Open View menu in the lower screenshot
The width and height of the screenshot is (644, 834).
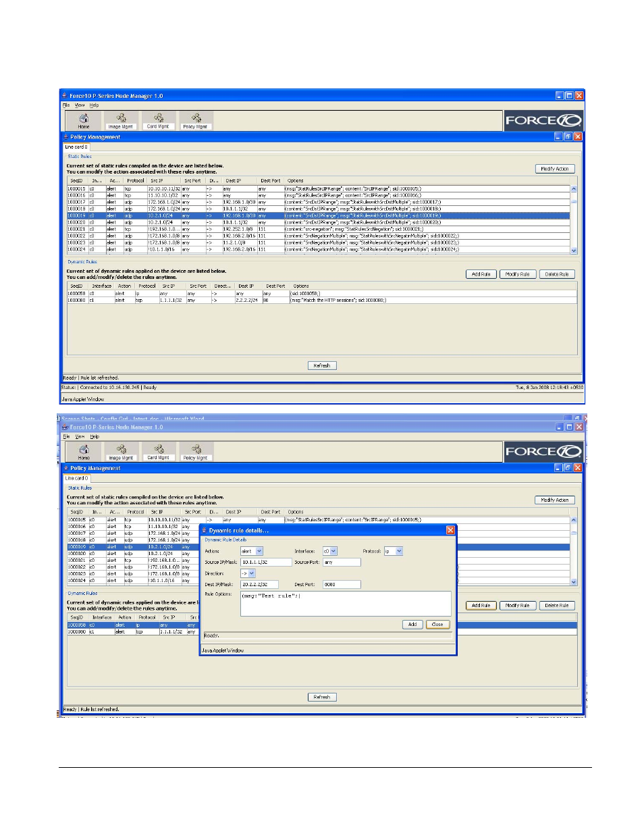(80, 437)
